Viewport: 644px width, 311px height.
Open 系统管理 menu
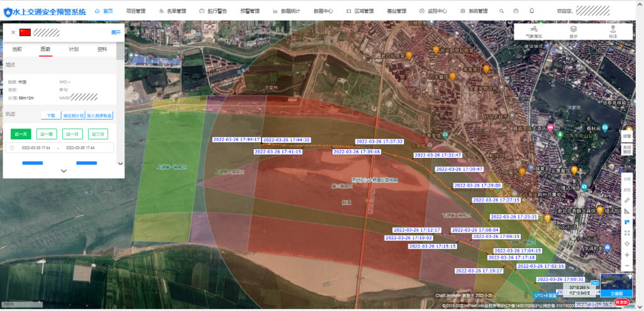pos(474,11)
